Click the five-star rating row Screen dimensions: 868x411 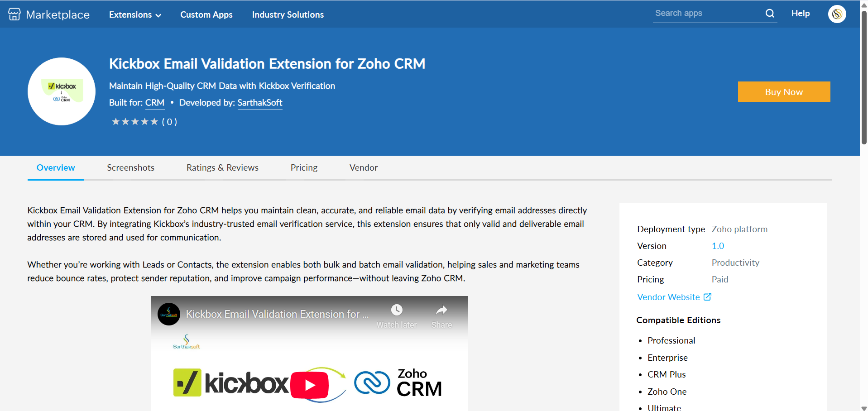tap(135, 122)
